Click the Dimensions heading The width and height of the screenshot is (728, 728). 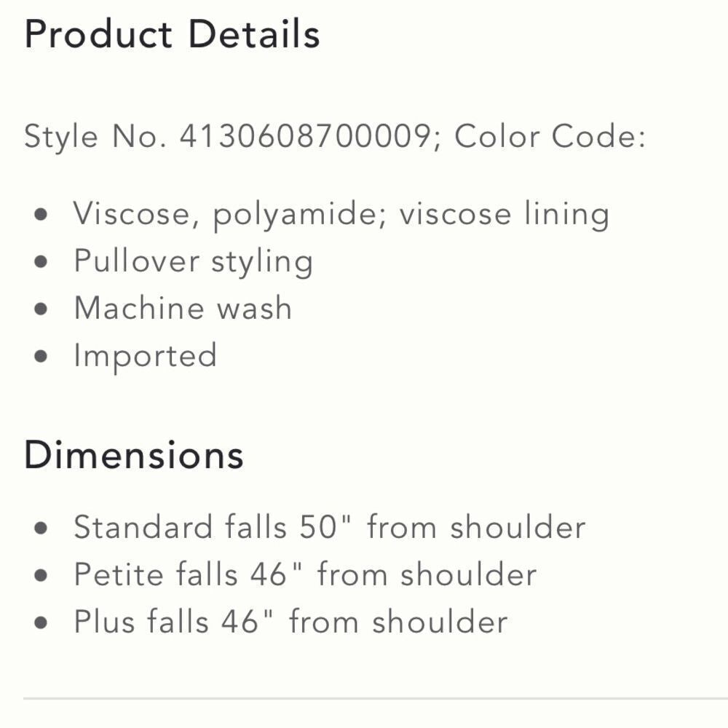click(x=134, y=454)
